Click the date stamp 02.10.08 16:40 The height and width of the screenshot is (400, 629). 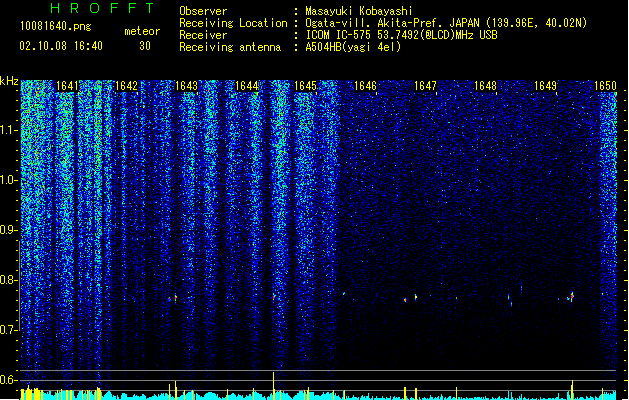coord(61,46)
